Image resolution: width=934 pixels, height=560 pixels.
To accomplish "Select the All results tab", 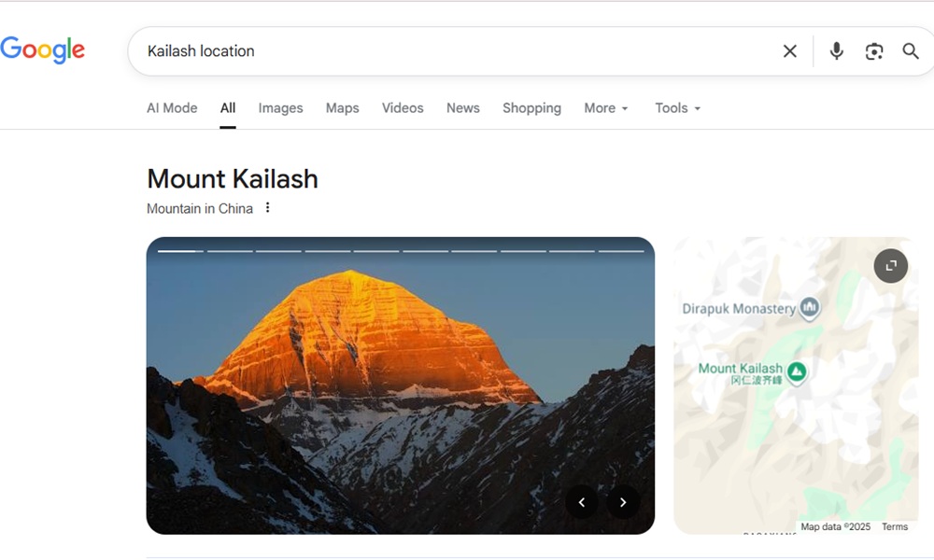I will pyautogui.click(x=228, y=107).
